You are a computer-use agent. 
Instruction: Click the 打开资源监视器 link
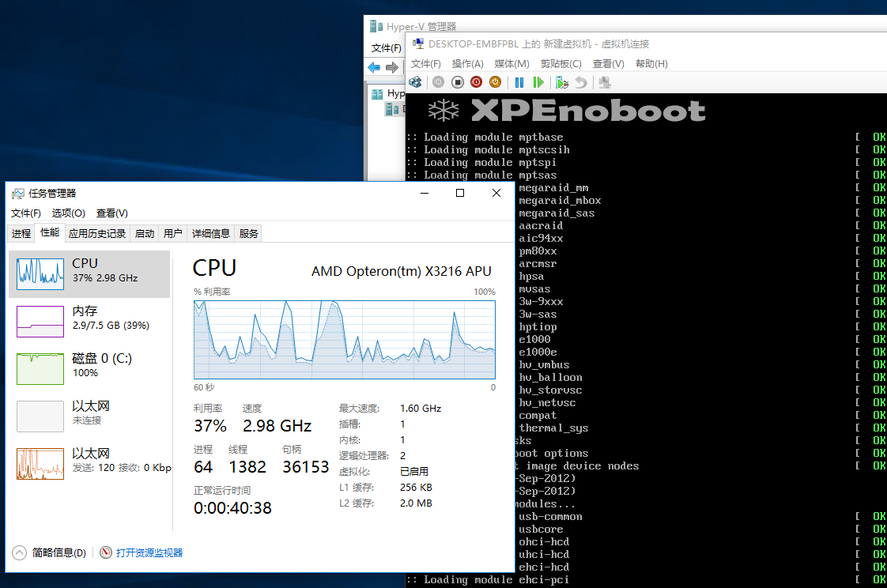pos(149,552)
